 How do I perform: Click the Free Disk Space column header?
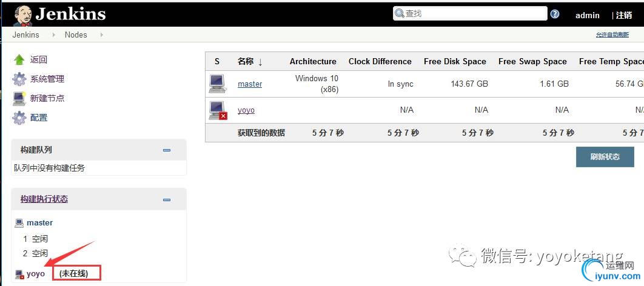(x=455, y=62)
